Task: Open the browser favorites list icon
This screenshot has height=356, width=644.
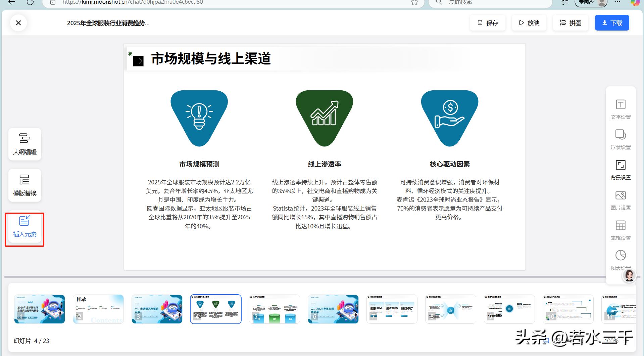Action: click(565, 2)
